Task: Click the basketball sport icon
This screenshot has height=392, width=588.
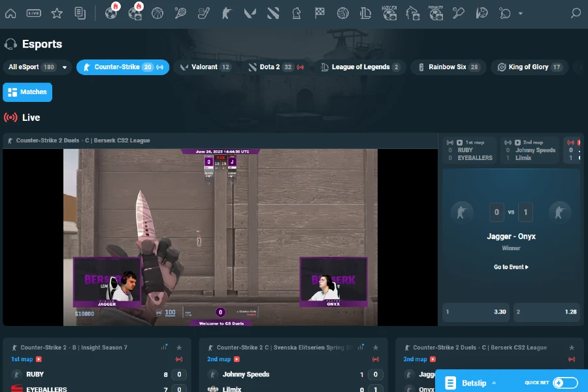Action: [157, 13]
